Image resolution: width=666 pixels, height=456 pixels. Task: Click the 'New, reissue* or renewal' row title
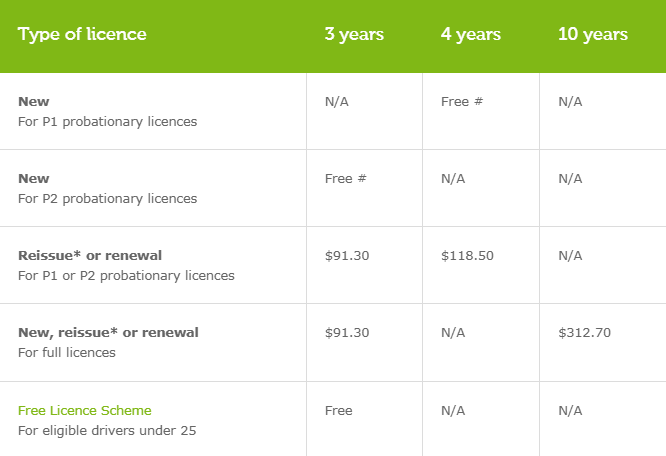108,332
